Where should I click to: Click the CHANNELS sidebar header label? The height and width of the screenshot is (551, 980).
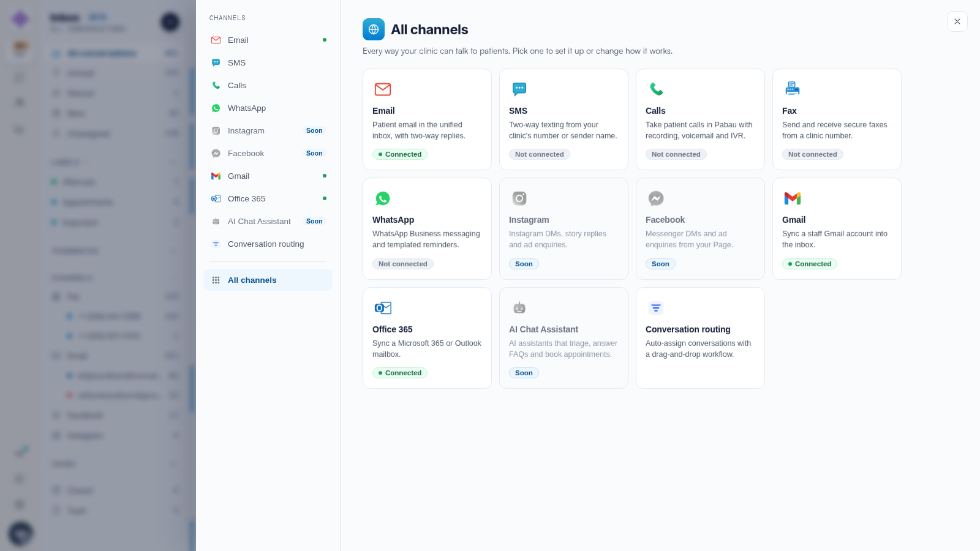[227, 18]
